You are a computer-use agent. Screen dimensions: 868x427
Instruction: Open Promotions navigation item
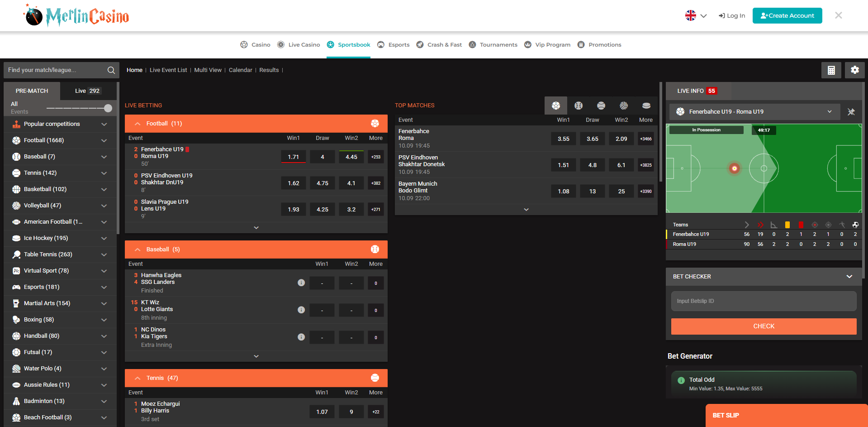pyautogui.click(x=599, y=45)
